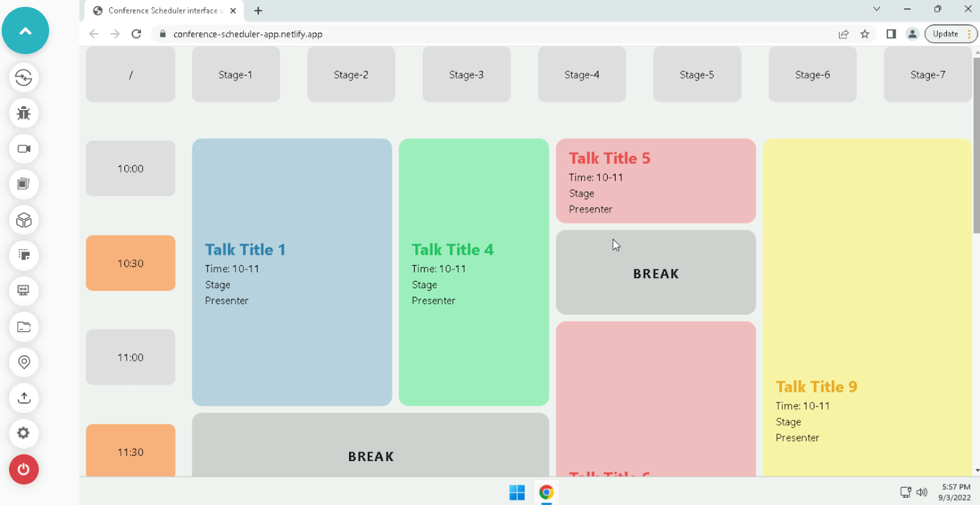Image resolution: width=980 pixels, height=505 pixels.
Task: Open the settings gear icon
Action: point(24,433)
